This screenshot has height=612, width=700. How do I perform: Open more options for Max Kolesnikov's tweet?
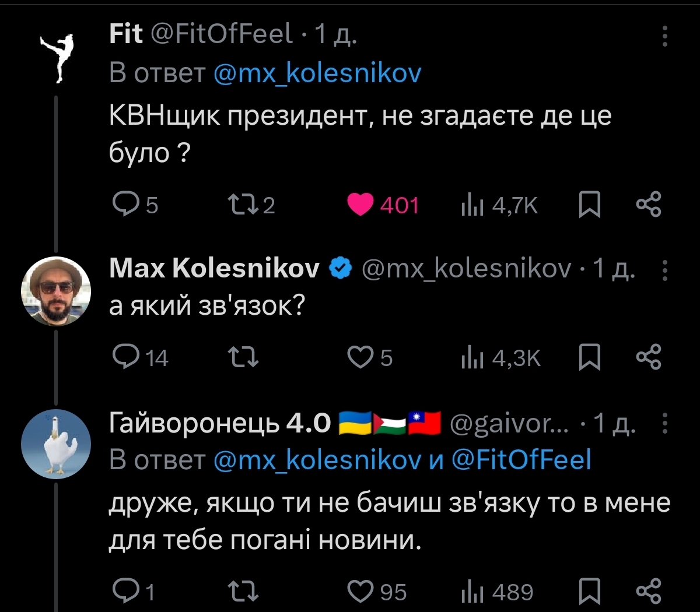tap(664, 269)
